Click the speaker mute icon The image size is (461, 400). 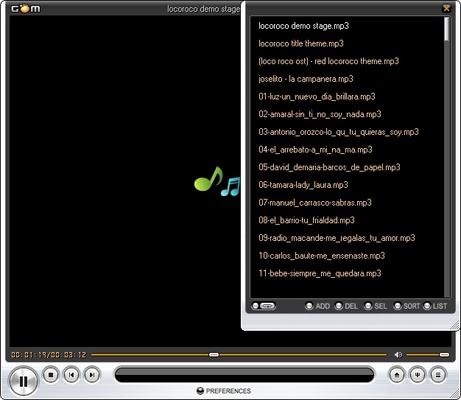tap(398, 355)
